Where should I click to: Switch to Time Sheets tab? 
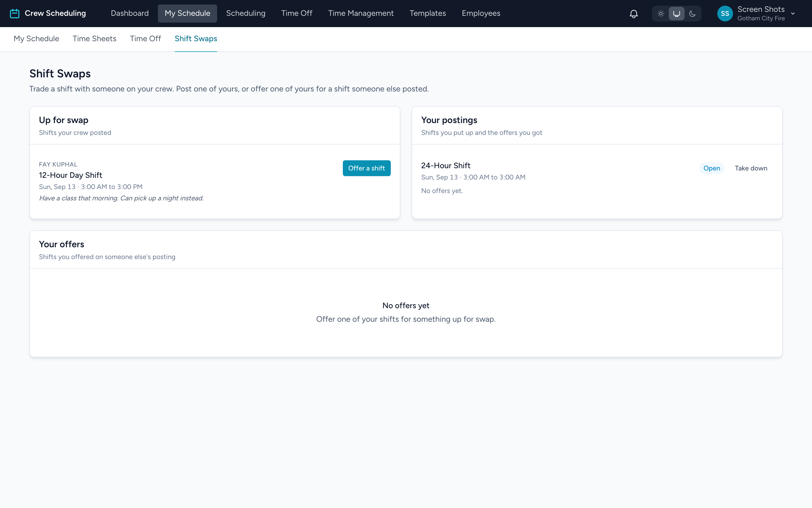pyautogui.click(x=94, y=39)
